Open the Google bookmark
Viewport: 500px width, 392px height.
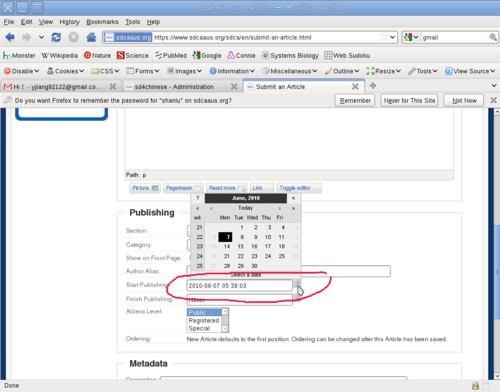[x=207, y=55]
